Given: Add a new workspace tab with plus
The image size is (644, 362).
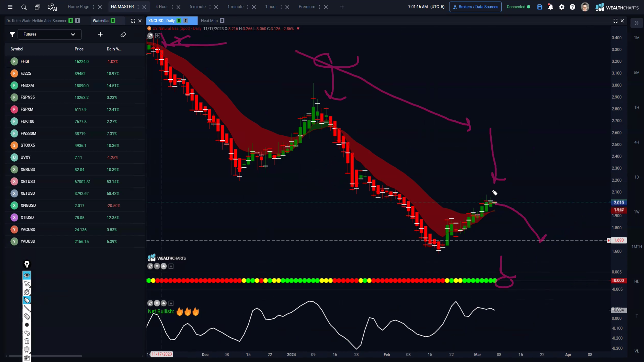Looking at the screenshot, I should [342, 7].
